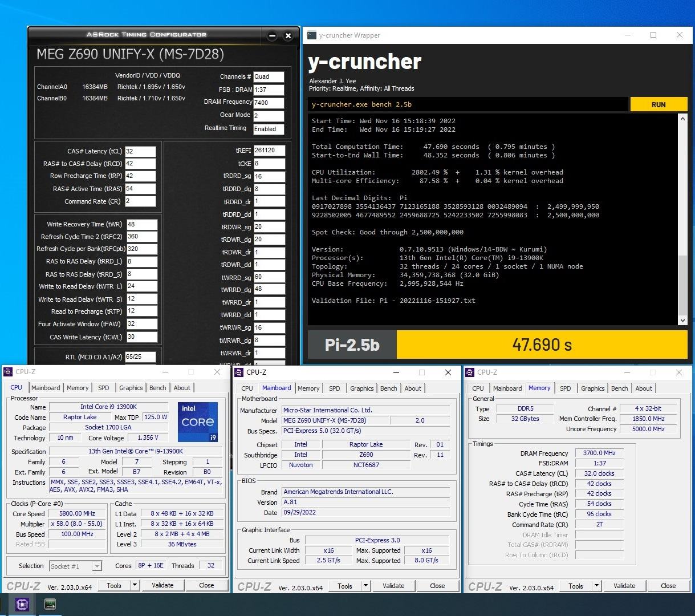695x616 pixels.
Task: Click the Channels # Quad field
Action: point(269,76)
